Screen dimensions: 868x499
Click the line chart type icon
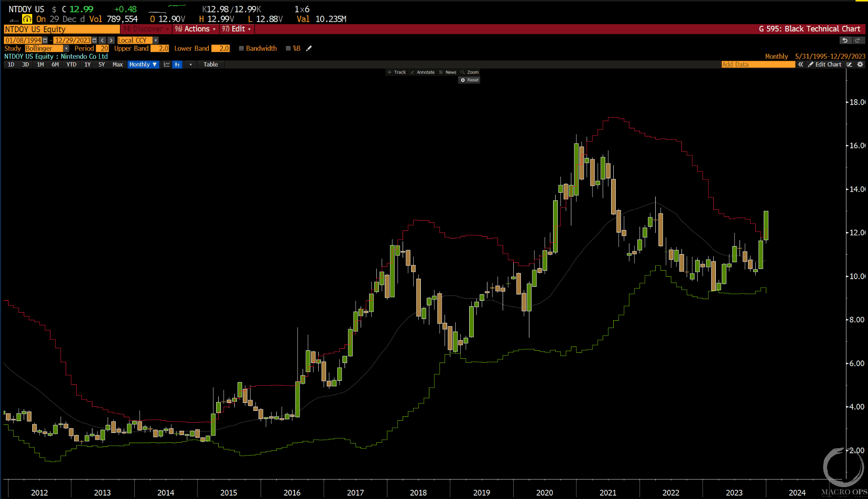[x=167, y=64]
